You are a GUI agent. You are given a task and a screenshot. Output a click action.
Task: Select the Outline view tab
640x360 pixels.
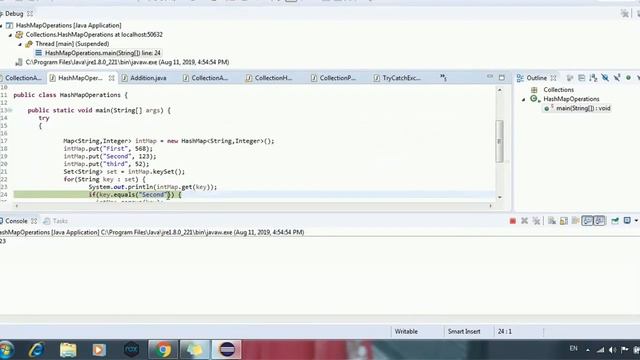536,78
